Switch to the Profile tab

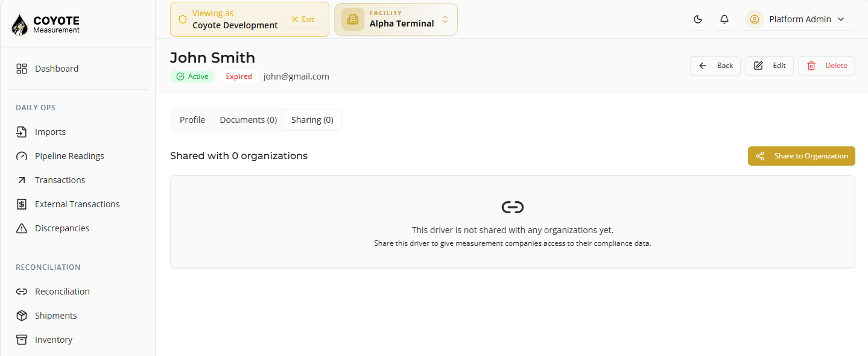(192, 120)
